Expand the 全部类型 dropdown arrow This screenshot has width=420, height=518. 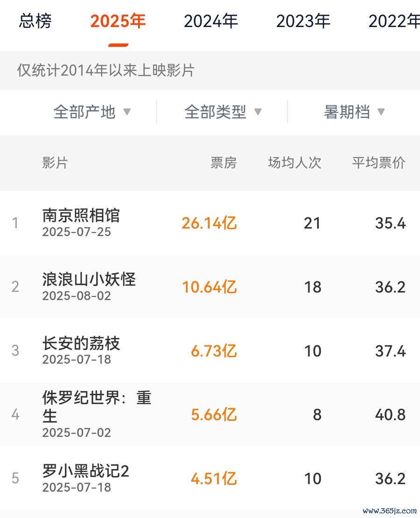(x=258, y=112)
